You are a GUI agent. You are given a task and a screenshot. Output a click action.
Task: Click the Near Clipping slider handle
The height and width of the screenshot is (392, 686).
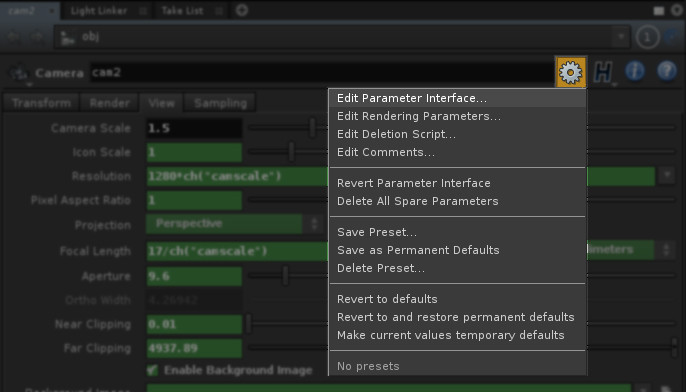(x=248, y=324)
